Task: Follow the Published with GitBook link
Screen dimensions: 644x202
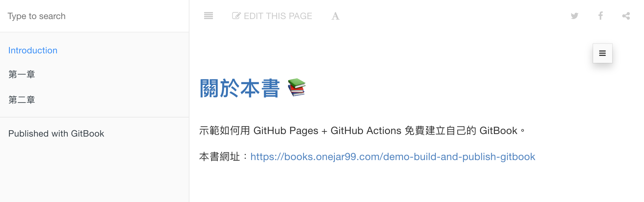Action: (x=56, y=133)
